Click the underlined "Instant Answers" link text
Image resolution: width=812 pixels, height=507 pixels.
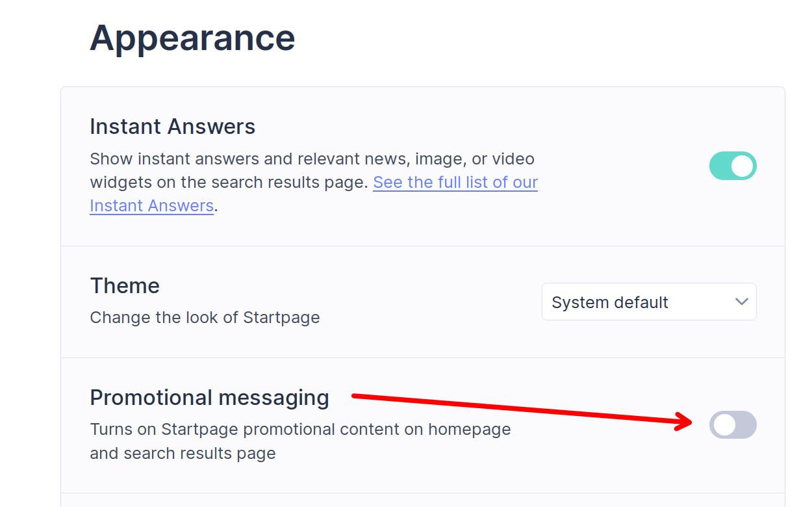[x=151, y=205]
